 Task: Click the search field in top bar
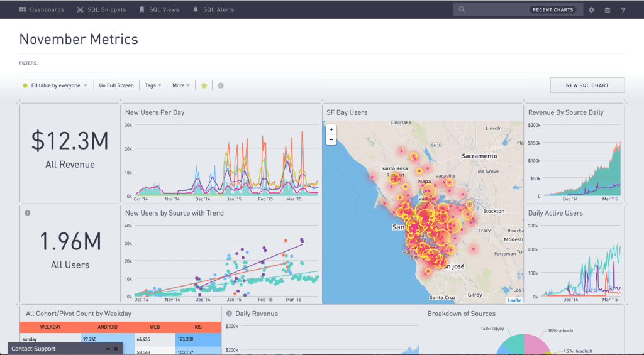pos(497,10)
